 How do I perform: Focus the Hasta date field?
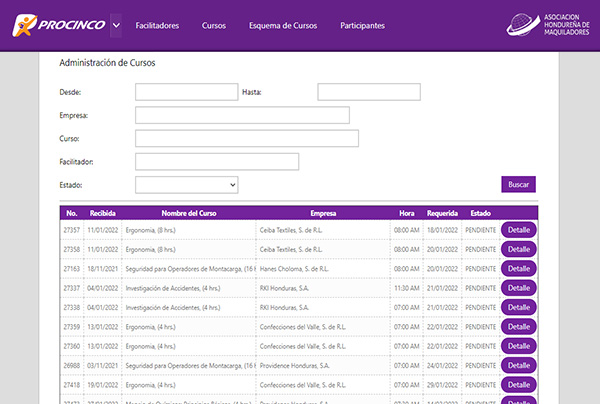(x=369, y=92)
